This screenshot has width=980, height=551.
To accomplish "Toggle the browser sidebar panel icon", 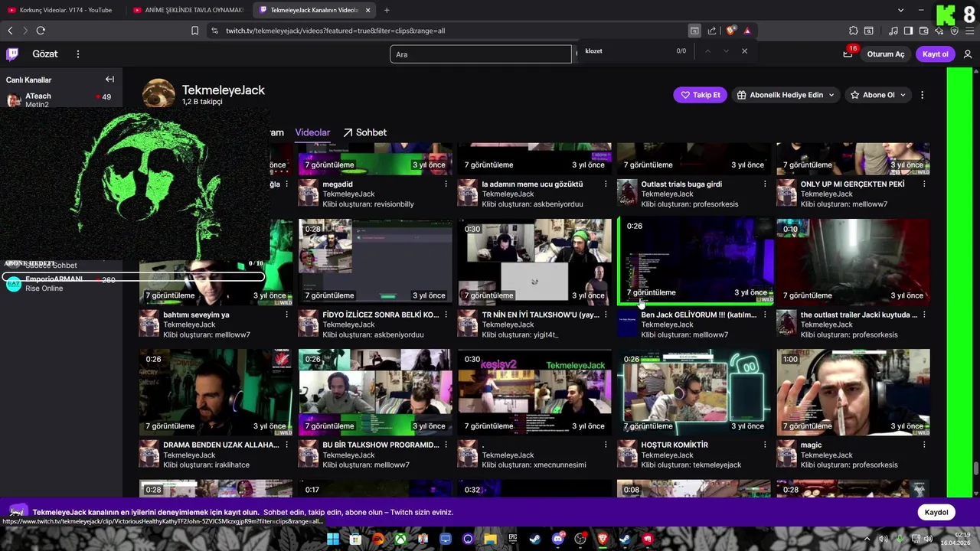I will pyautogui.click(x=908, y=31).
